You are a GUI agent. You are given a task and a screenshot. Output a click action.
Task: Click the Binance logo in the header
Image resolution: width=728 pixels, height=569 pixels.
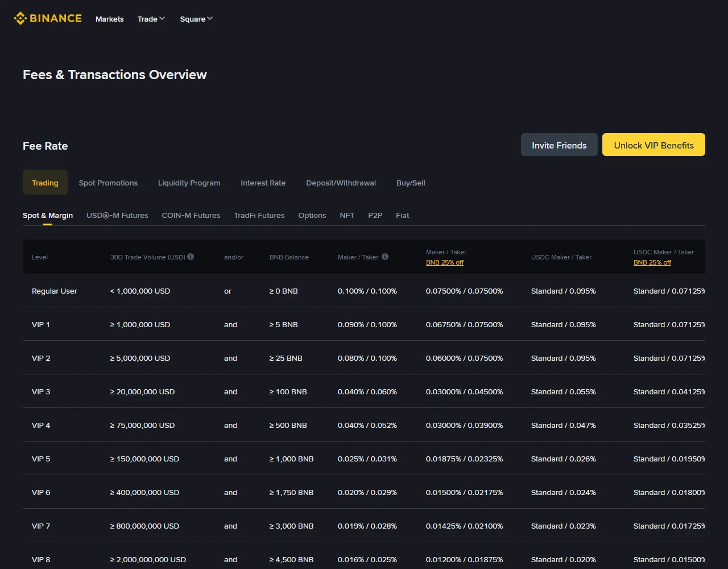(x=48, y=19)
